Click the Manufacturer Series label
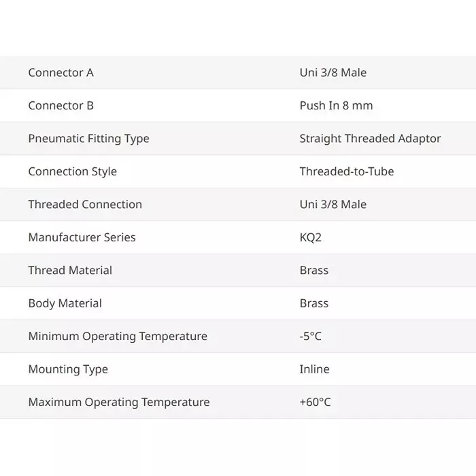Image resolution: width=476 pixels, height=476 pixels. (82, 237)
